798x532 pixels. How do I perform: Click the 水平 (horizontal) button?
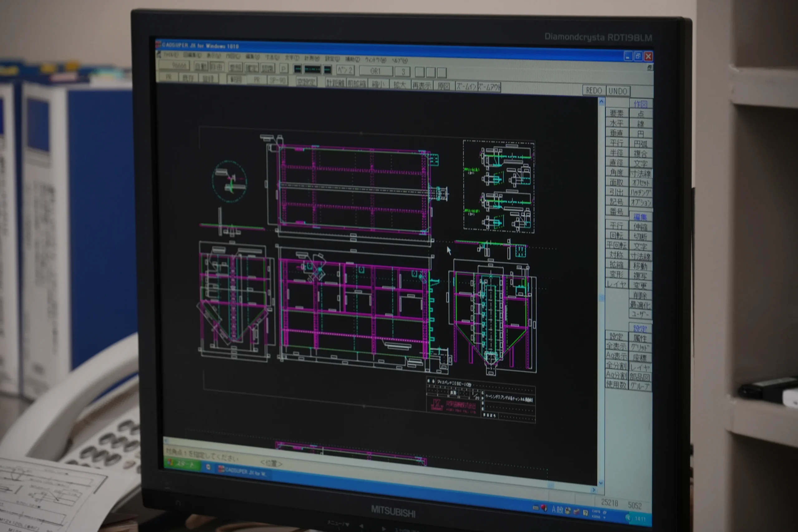[617, 123]
